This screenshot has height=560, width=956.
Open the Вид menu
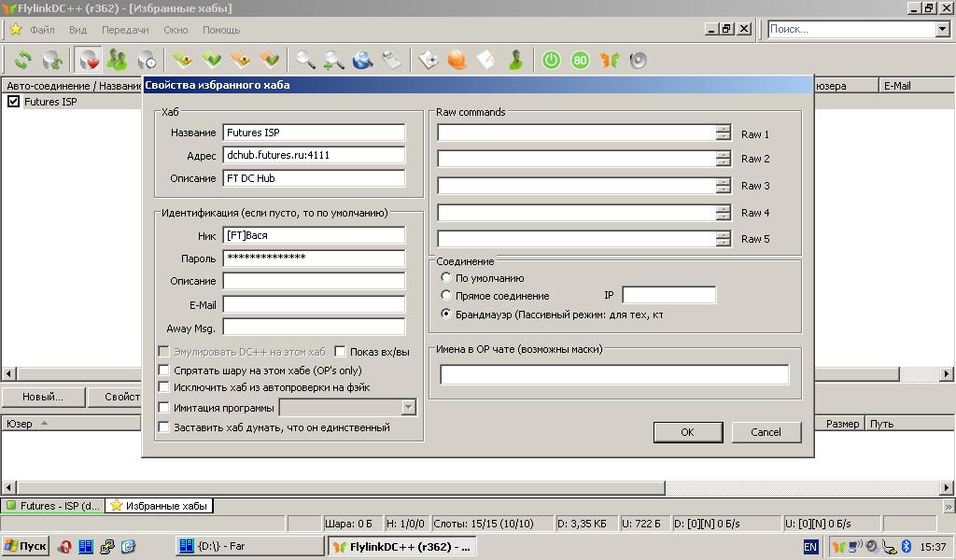coord(78,30)
